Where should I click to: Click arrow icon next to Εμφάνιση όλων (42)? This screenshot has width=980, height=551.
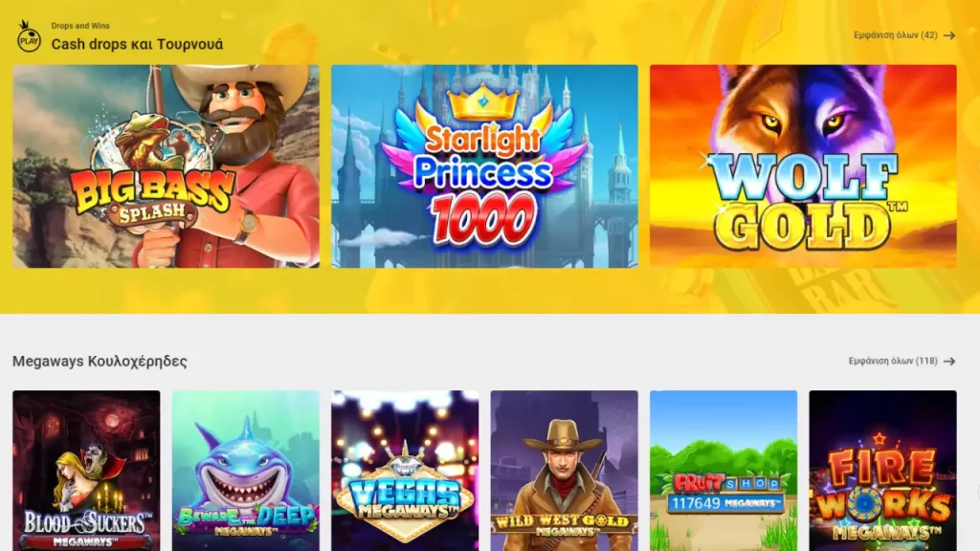coord(948,35)
